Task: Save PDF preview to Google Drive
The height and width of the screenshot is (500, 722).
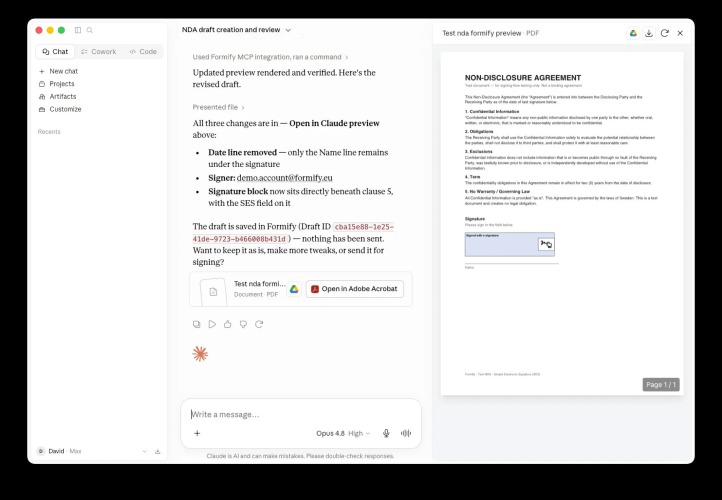Action: click(633, 33)
